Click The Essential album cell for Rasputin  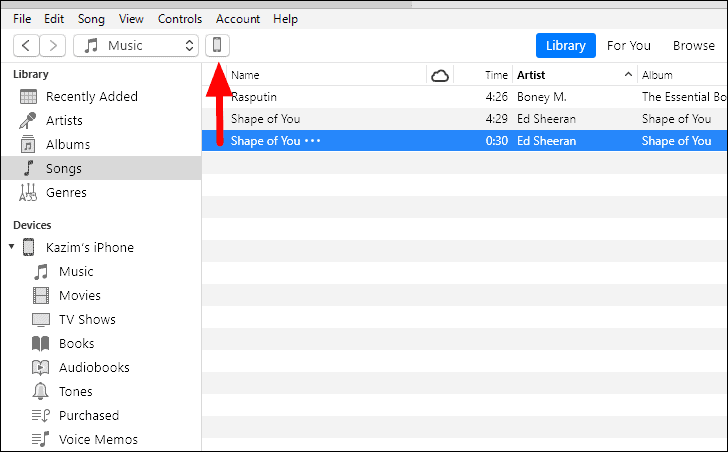click(x=684, y=97)
